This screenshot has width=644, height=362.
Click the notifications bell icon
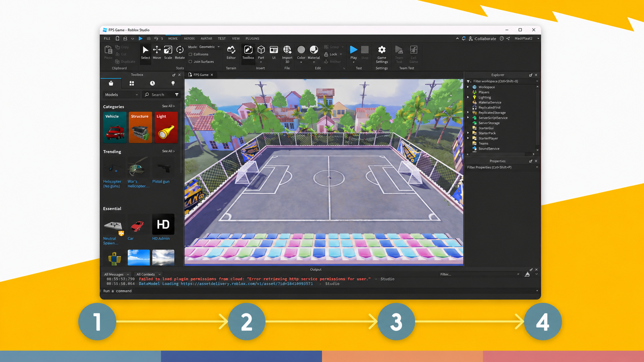tap(464, 38)
